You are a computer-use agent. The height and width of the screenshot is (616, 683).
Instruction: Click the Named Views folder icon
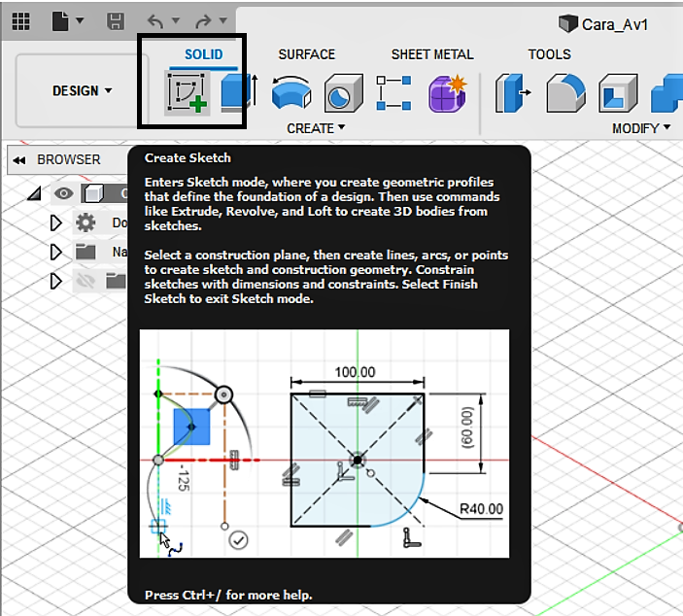pyautogui.click(x=85, y=252)
